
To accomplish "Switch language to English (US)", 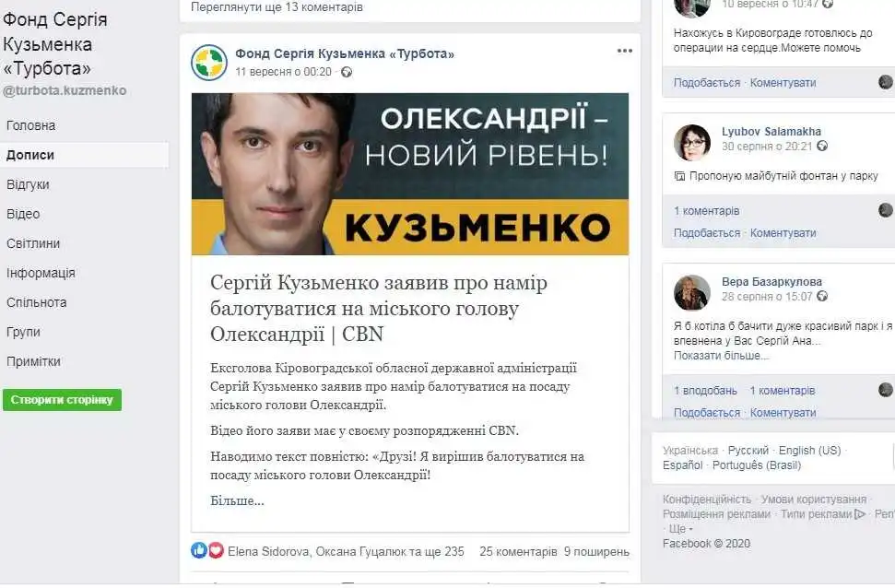I will point(809,451).
